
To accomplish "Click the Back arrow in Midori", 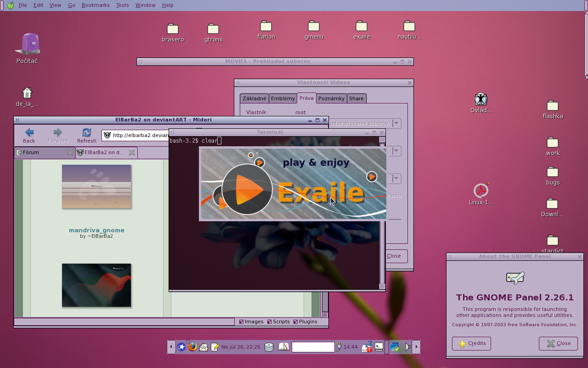I will (29, 136).
